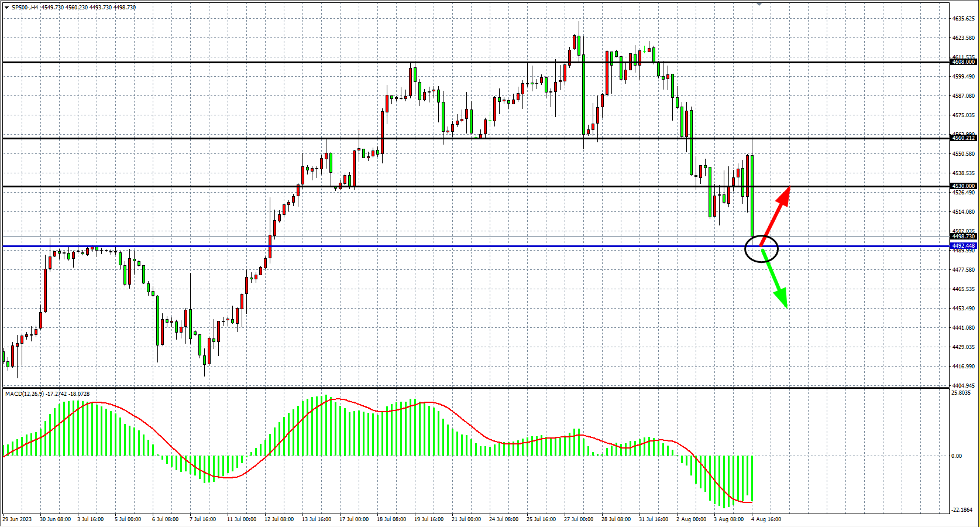Click the current price label 4498.730
Image resolution: width=980 pixels, height=527 pixels.
(963, 237)
